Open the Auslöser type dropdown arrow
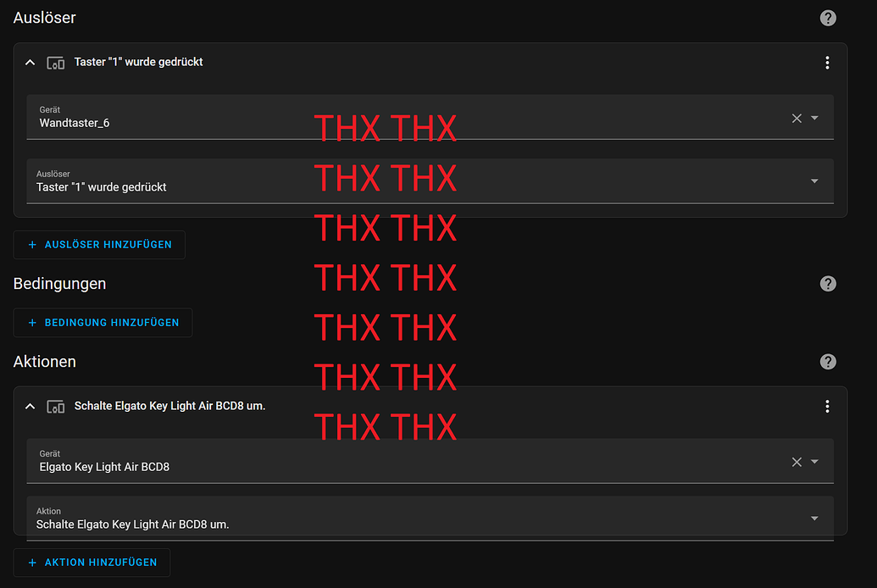877x588 pixels. tap(814, 181)
